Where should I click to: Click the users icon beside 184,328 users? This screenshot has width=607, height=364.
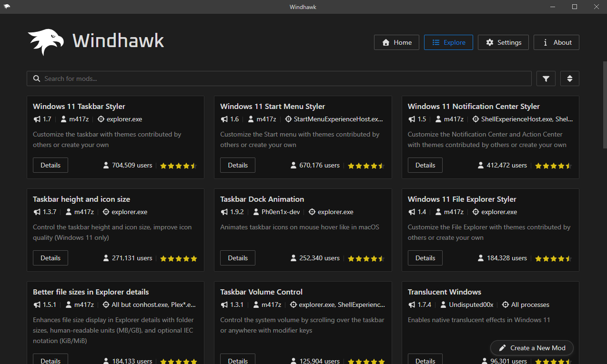481,258
